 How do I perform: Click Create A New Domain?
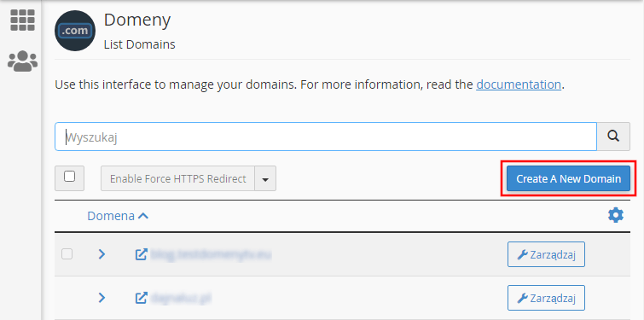pyautogui.click(x=568, y=178)
